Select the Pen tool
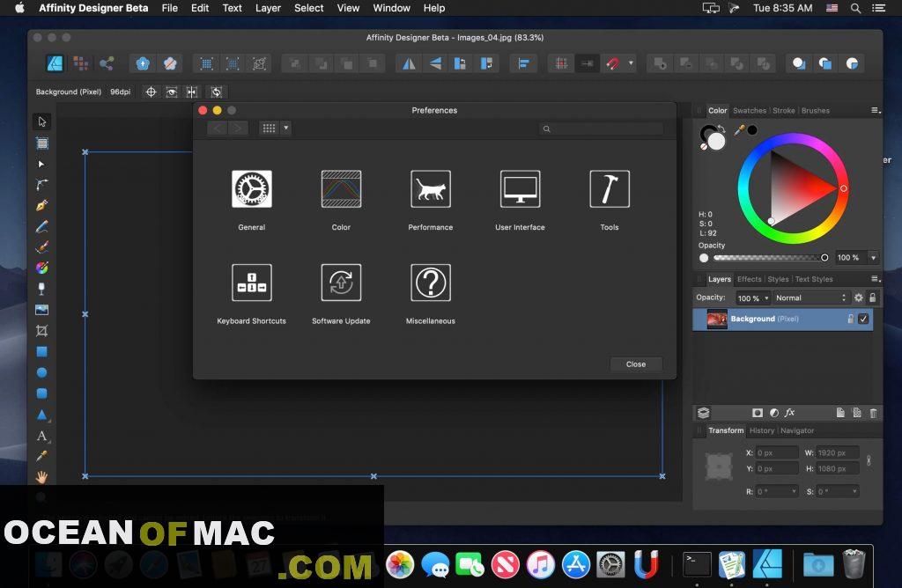 tap(41, 205)
